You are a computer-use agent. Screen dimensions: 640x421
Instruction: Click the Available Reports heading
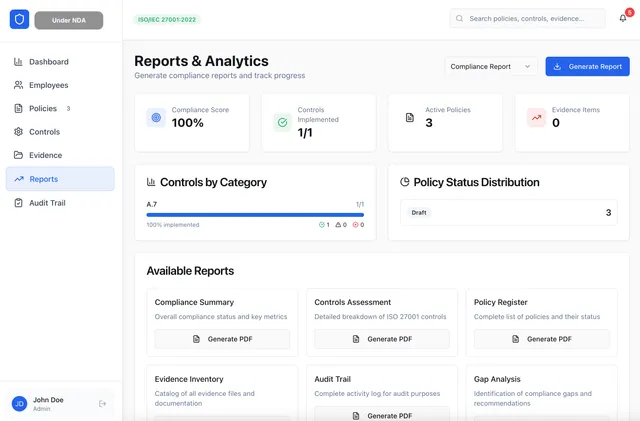190,271
